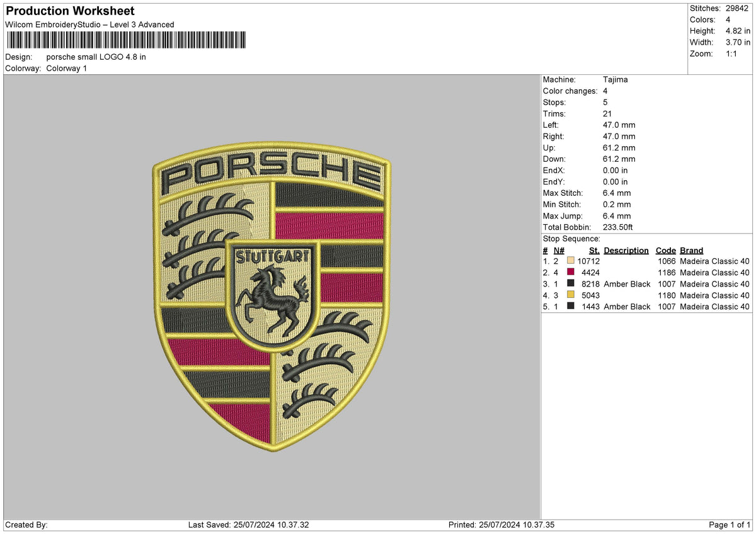Click the Max Jump value 6.4 mm

tap(617, 215)
